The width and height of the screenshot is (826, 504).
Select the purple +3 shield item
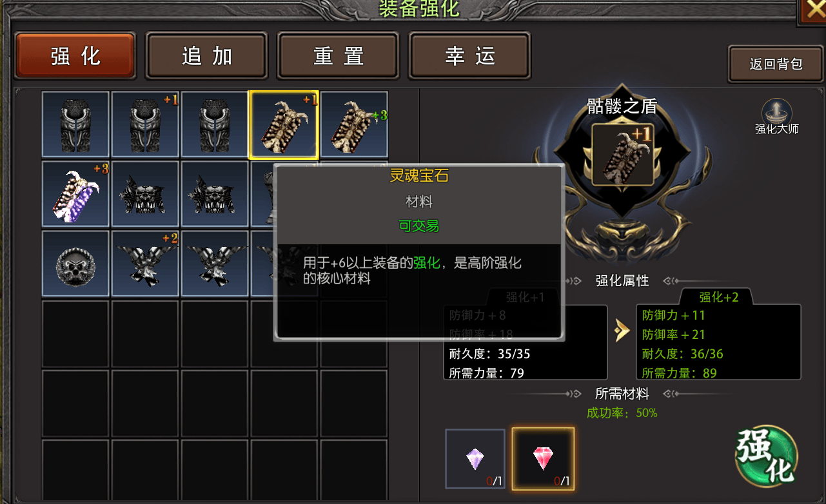pyautogui.click(x=75, y=193)
